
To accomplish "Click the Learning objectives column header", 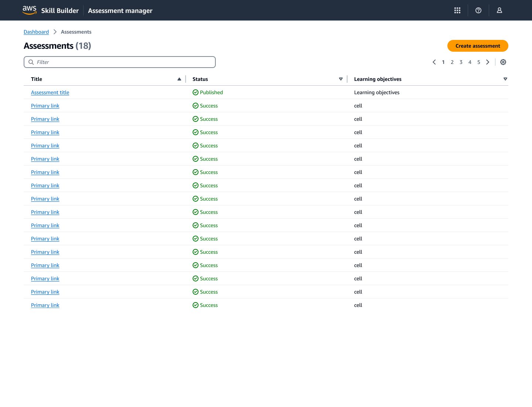I will click(378, 79).
